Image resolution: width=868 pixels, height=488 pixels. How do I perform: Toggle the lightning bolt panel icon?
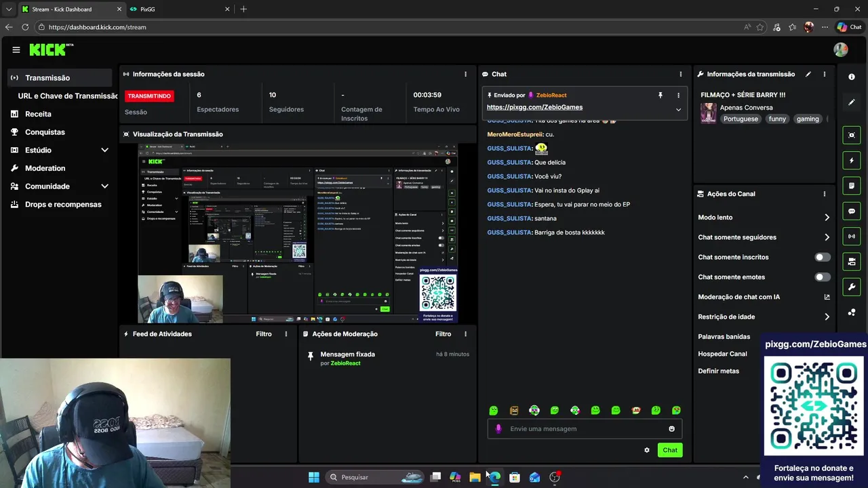coord(852,161)
